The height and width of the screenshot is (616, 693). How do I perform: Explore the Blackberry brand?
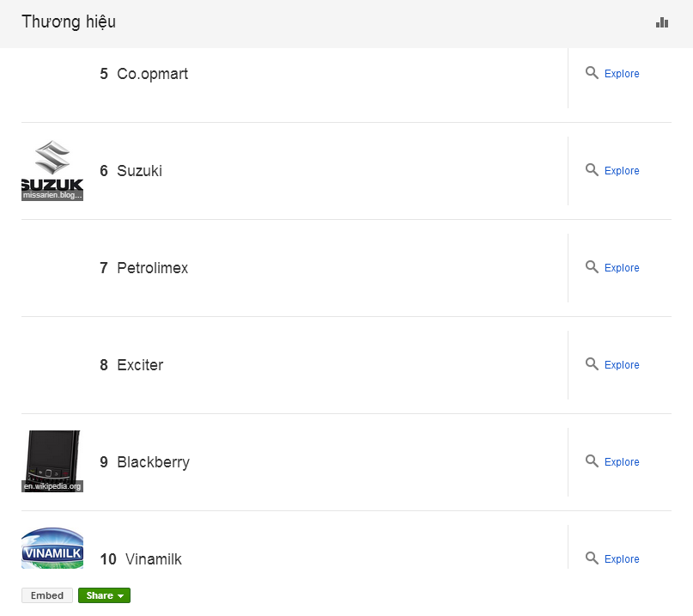pos(622,462)
